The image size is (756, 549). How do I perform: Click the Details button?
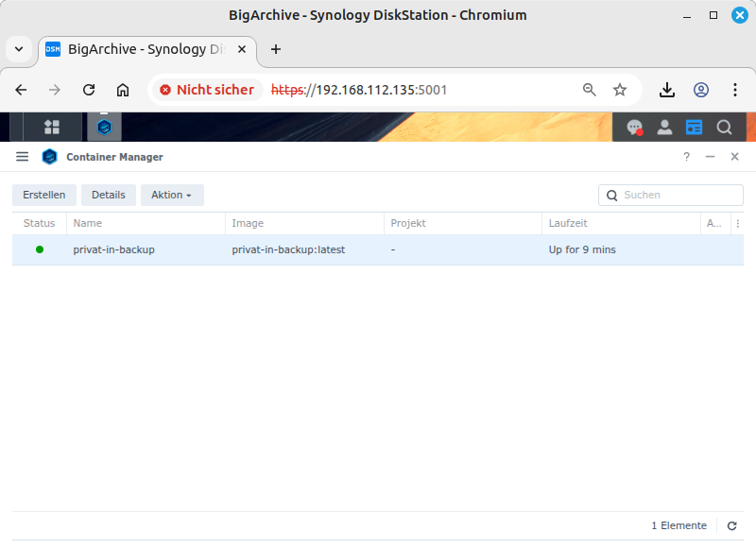coord(109,195)
